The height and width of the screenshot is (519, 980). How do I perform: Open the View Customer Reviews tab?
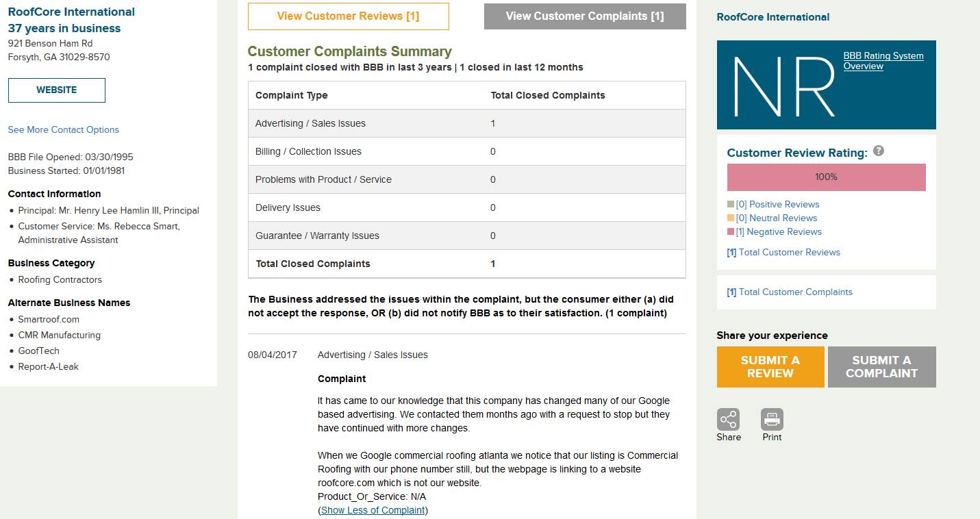coord(348,16)
